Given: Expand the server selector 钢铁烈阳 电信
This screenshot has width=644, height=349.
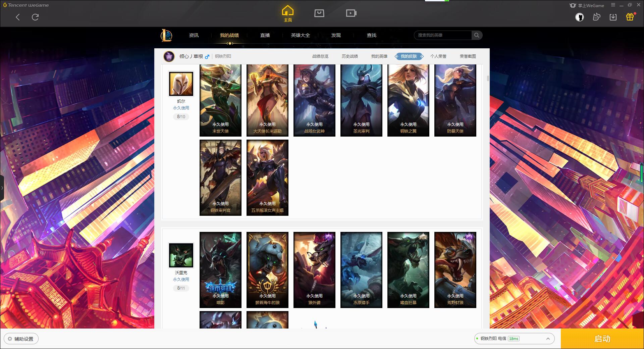Looking at the screenshot, I should point(514,339).
